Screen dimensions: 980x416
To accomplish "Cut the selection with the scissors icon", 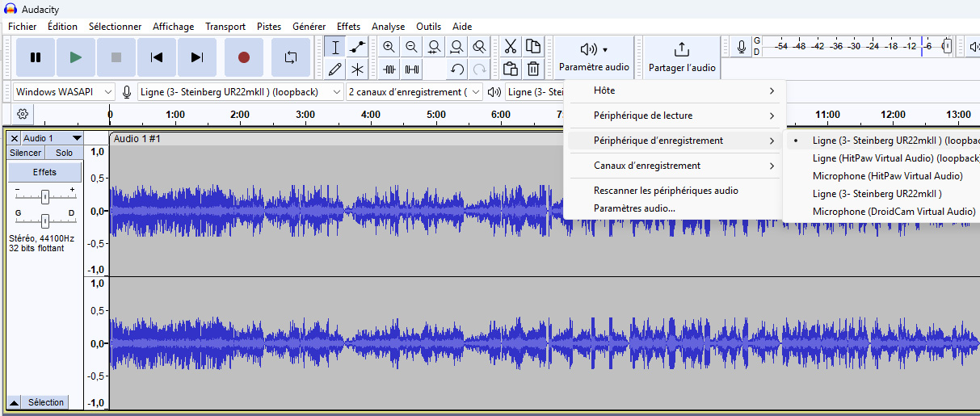I will coord(511,47).
